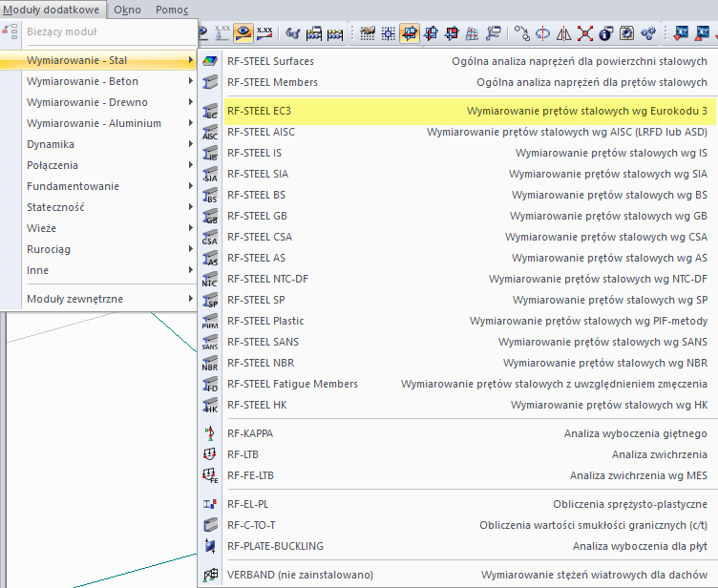Select RF-STEEL EC3 module entry

click(x=470, y=112)
